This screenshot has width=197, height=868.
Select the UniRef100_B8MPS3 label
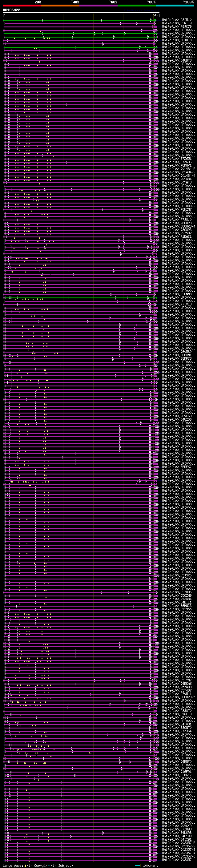pos(177,358)
